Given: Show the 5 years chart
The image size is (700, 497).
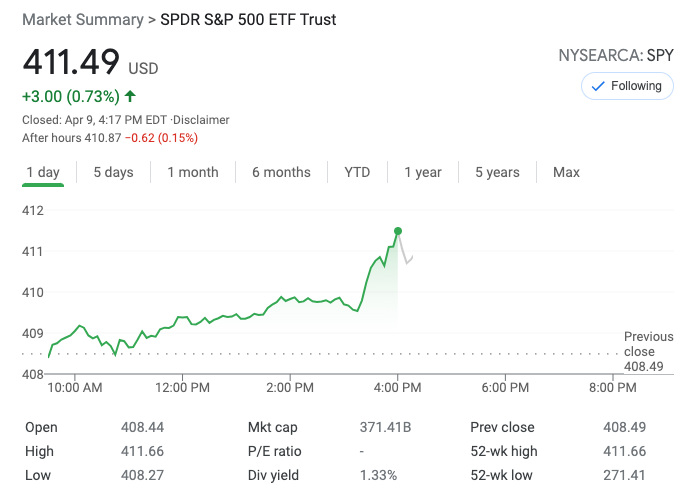Looking at the screenshot, I should (497, 172).
